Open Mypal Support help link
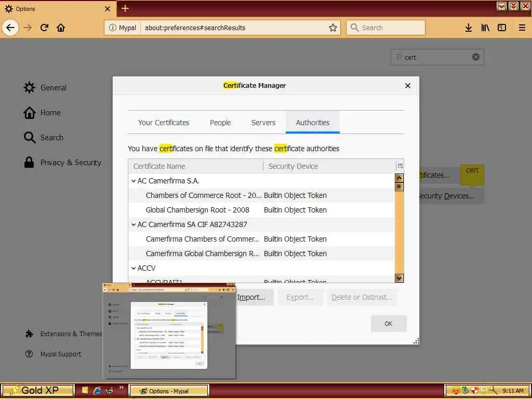The height and width of the screenshot is (399, 532). tap(54, 354)
